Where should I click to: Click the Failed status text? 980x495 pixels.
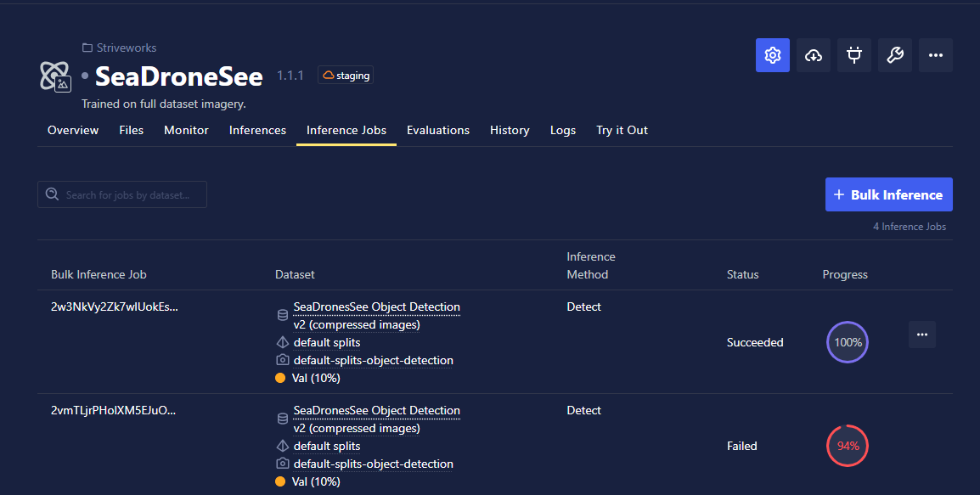click(742, 447)
